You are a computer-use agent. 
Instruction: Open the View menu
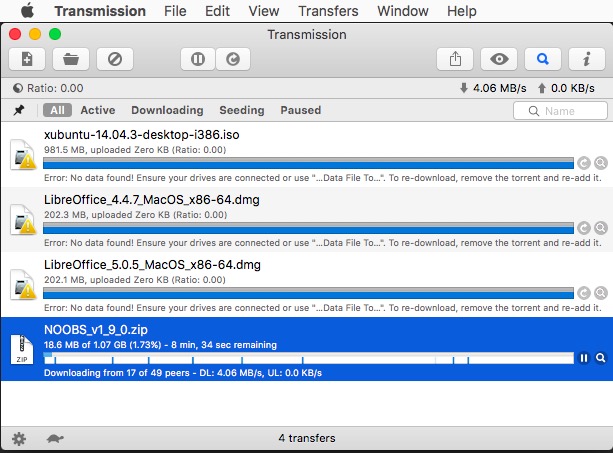[x=264, y=11]
